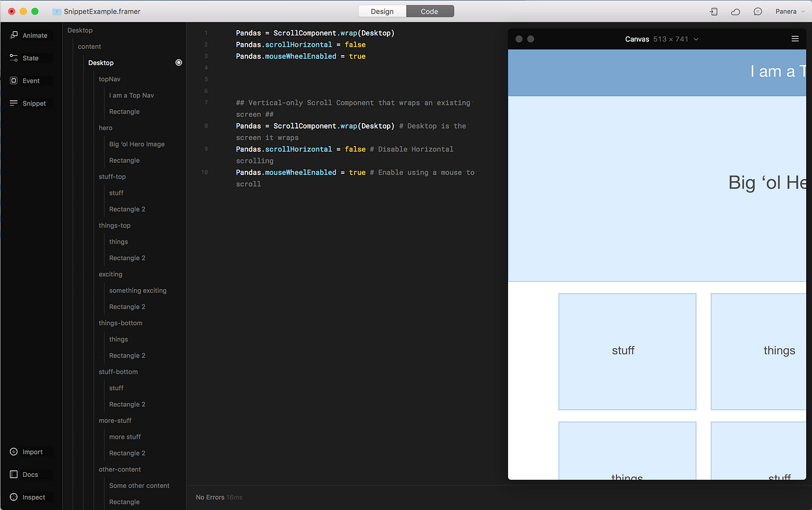Select the 'Big 'ol Hero Image' layer
This screenshot has width=812, height=510.
[137, 144]
